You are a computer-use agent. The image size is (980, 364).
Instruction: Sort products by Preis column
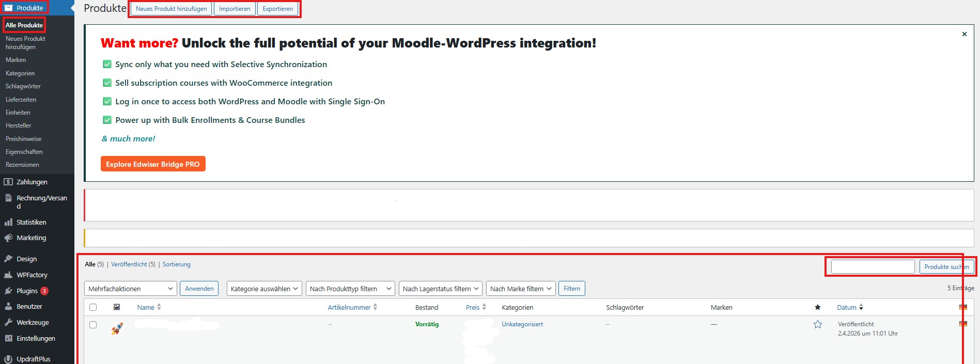[x=476, y=307]
